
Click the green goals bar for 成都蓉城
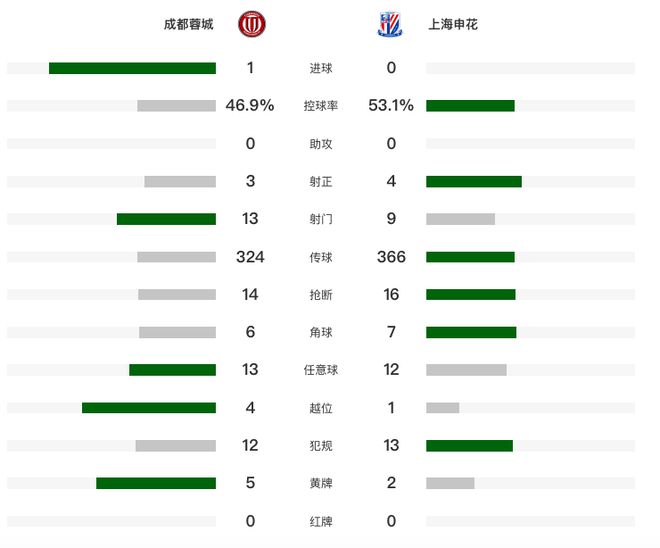coord(132,68)
